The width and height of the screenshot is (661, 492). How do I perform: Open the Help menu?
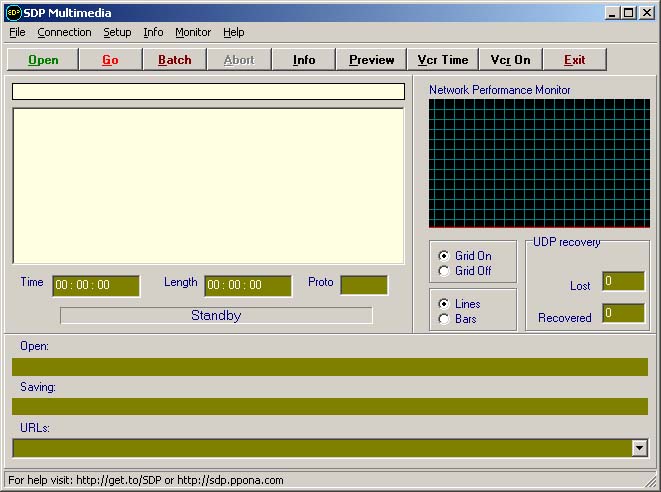pos(234,32)
